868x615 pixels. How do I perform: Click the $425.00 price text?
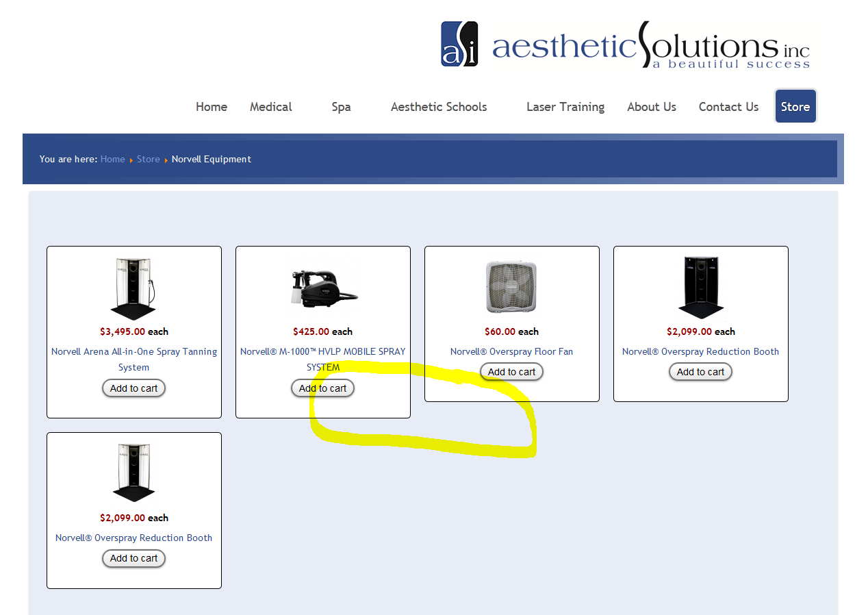311,331
